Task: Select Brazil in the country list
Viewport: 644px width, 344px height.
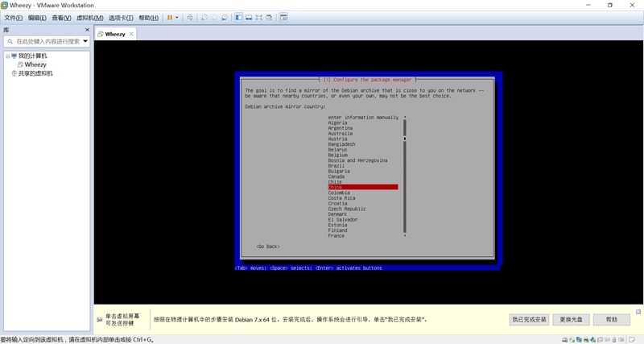Action: [x=336, y=166]
